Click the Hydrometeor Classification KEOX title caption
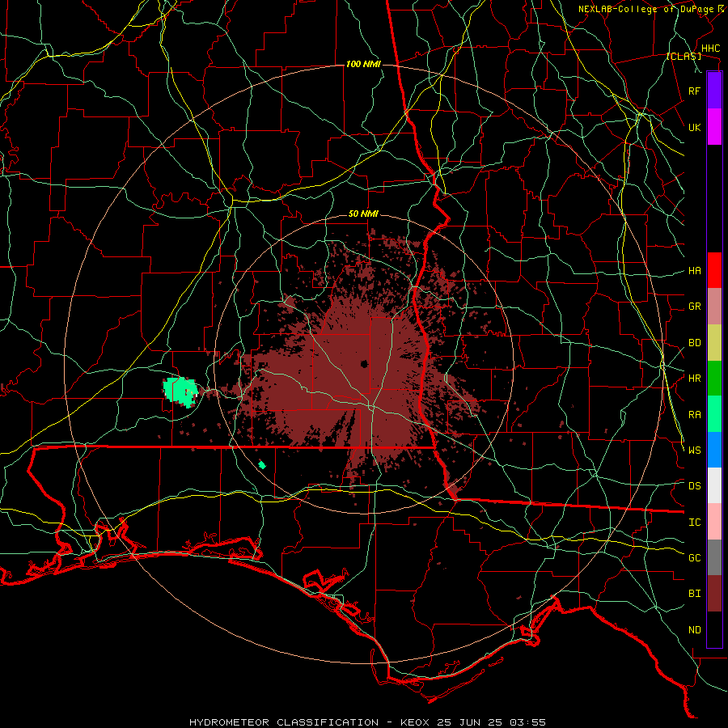The image size is (728, 728). (367, 722)
